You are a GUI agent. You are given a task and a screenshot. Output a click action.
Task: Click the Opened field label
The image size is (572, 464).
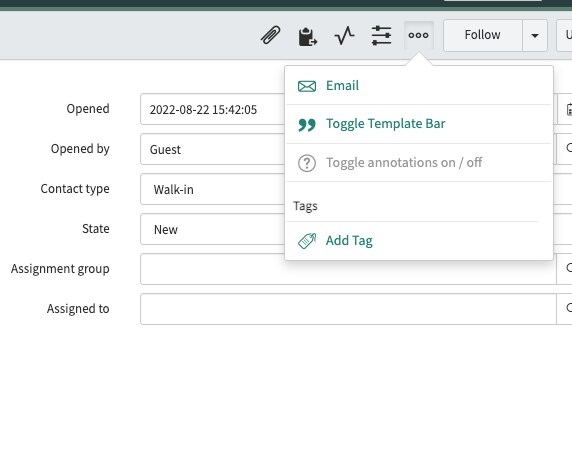88,109
